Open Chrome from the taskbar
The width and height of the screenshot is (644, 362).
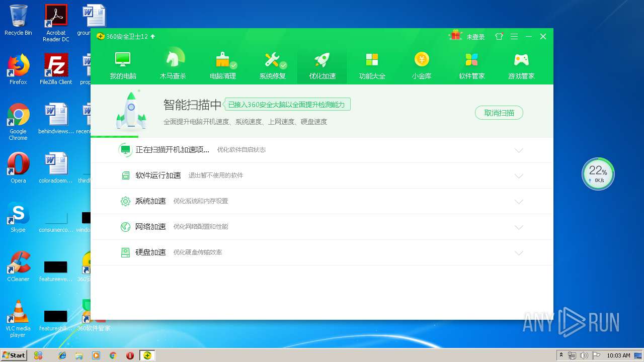click(113, 355)
